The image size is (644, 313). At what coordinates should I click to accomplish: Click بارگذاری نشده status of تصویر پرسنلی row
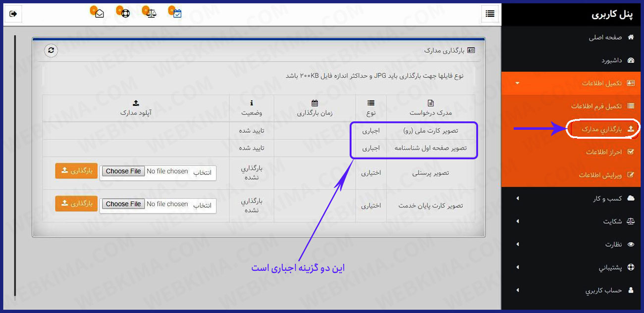pyautogui.click(x=252, y=172)
